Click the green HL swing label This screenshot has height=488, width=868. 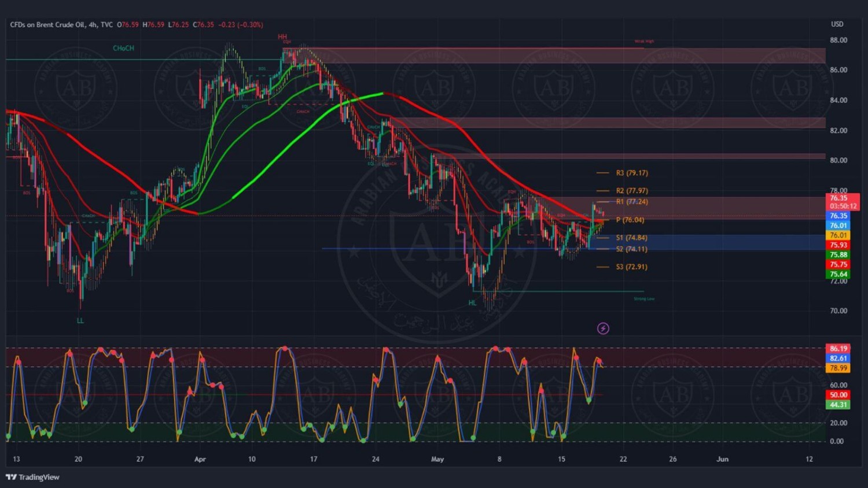[x=472, y=303]
